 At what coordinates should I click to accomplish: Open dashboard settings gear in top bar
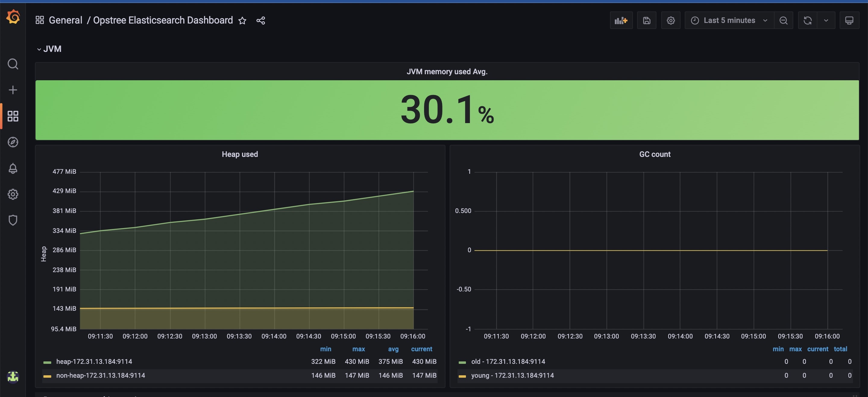click(x=671, y=21)
